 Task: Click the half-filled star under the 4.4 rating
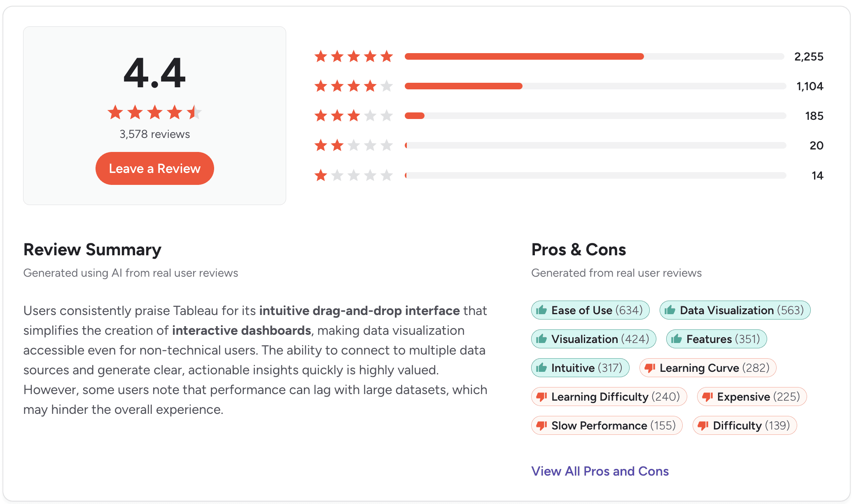tap(194, 112)
